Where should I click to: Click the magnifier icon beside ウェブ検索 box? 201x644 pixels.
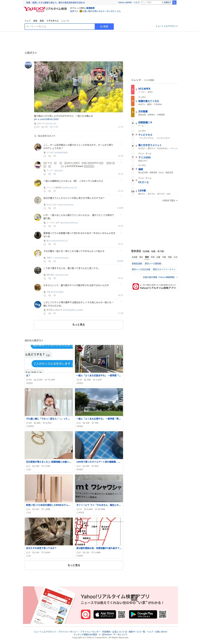(x=174, y=3)
